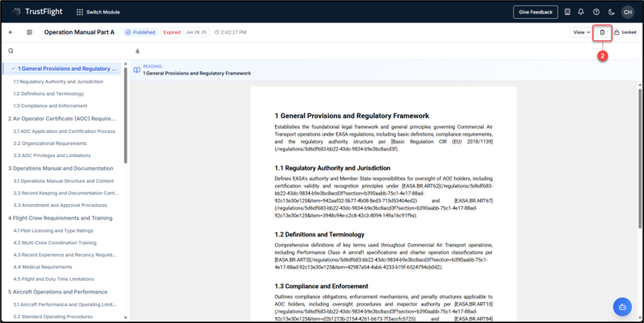Screen dimensions: 644x323
Task: Select 4 Flight Crew Requirements and Training
Action: click(x=60, y=219)
